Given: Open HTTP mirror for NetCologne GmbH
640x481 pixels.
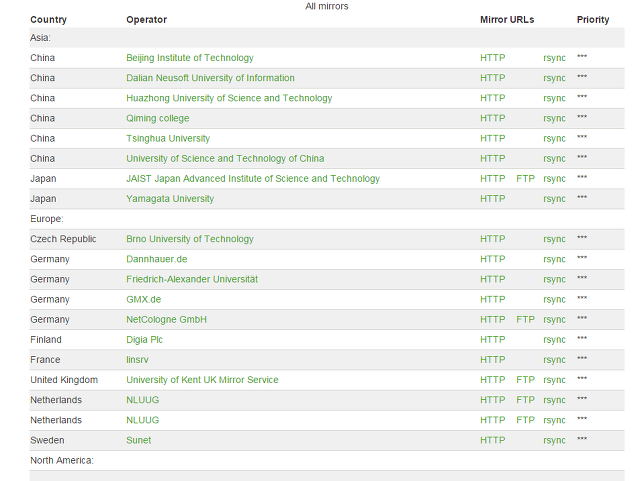Looking at the screenshot, I should pyautogui.click(x=492, y=320).
